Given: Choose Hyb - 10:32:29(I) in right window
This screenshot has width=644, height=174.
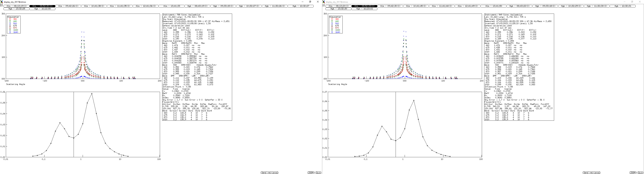Looking at the screenshot, I should pyautogui.click(x=571, y=6).
